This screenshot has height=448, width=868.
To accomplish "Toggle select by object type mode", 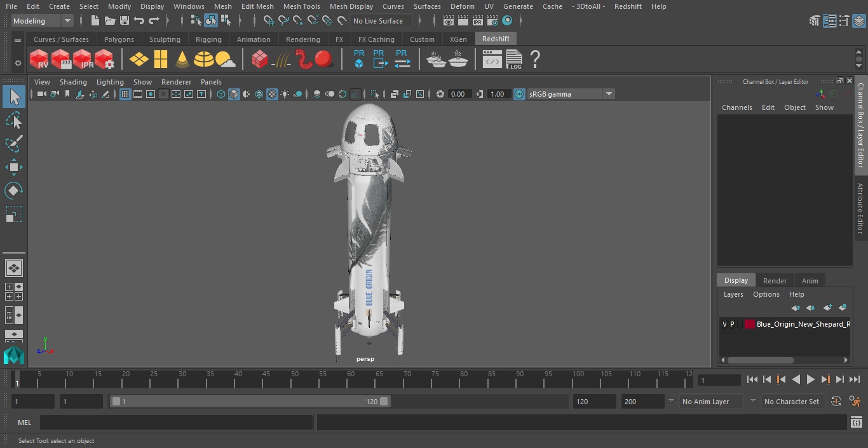I will tap(211, 21).
